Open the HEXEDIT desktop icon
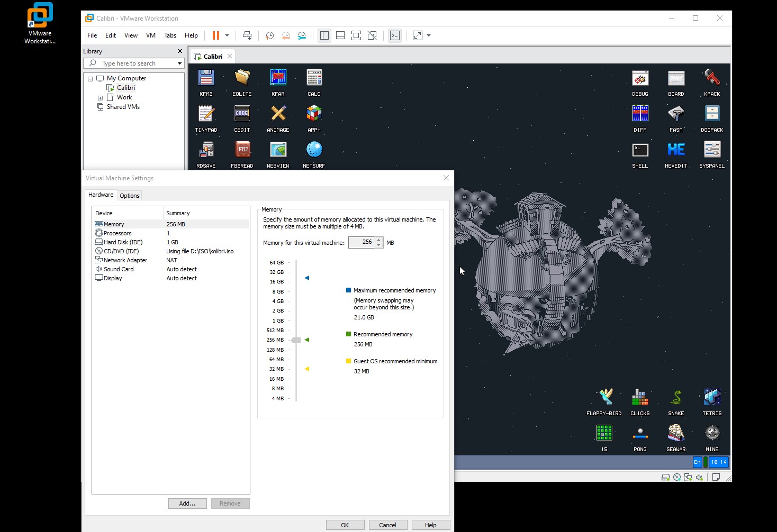777x532 pixels. click(x=676, y=150)
